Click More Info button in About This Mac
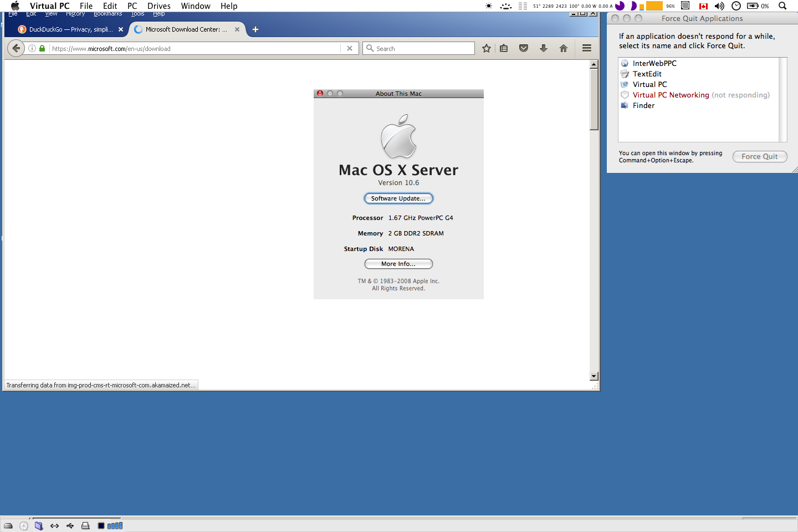Image resolution: width=798 pixels, height=532 pixels. coord(398,264)
